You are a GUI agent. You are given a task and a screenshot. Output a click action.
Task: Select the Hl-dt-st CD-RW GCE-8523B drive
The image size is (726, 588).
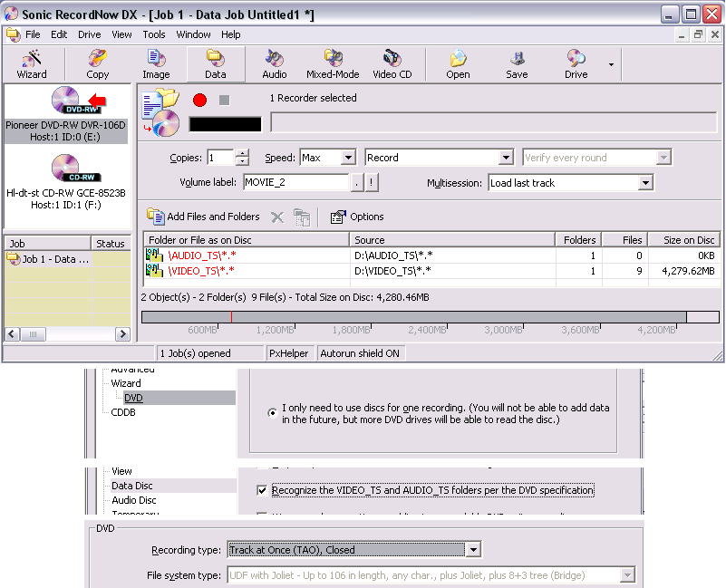pyautogui.click(x=66, y=182)
